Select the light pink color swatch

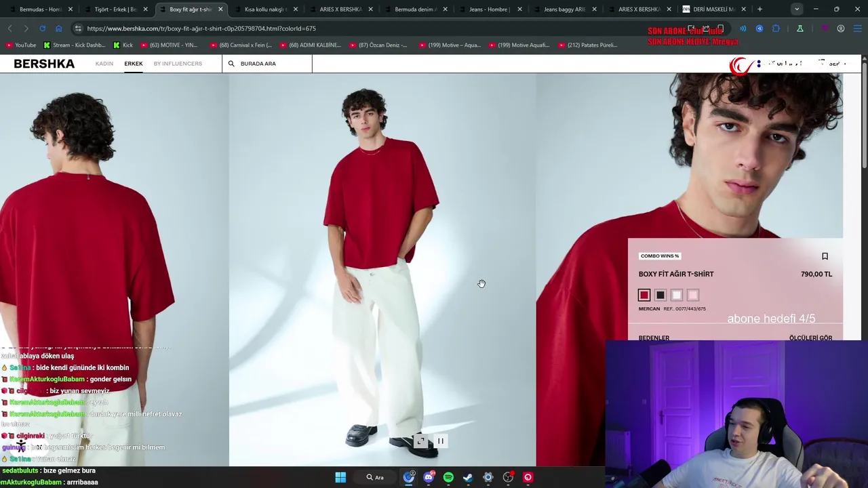(x=693, y=295)
